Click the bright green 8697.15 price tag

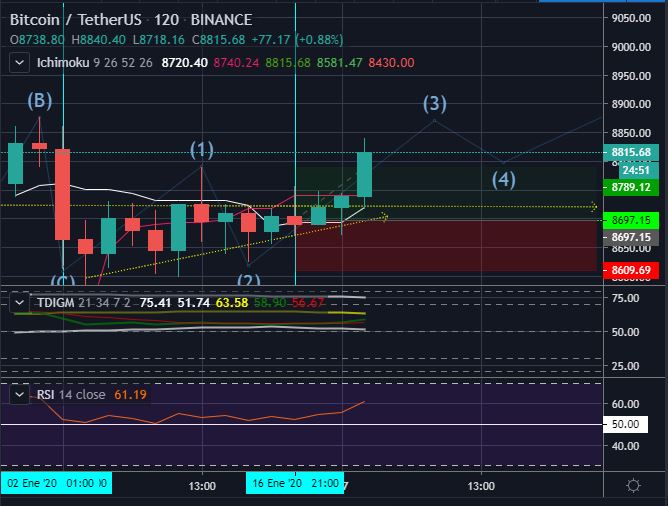coord(631,220)
